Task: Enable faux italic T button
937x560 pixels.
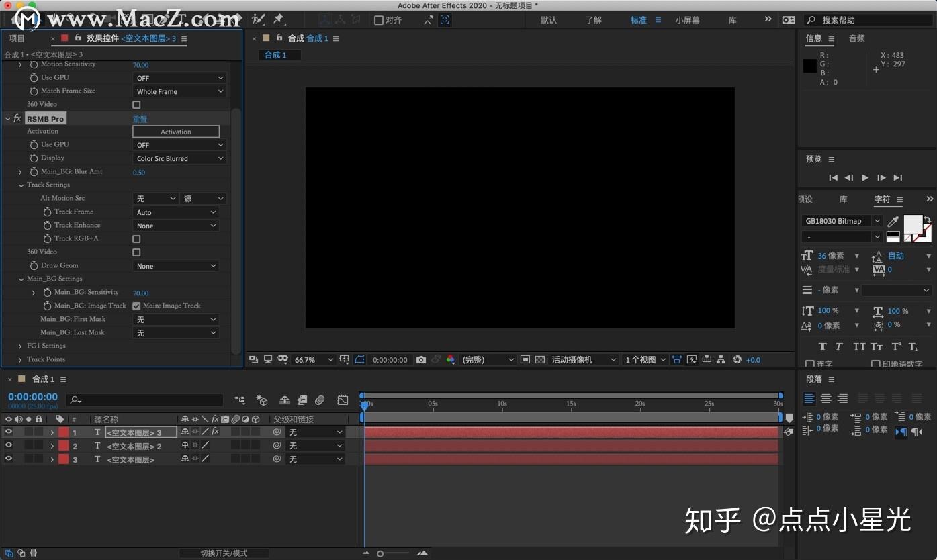Action: [839, 346]
